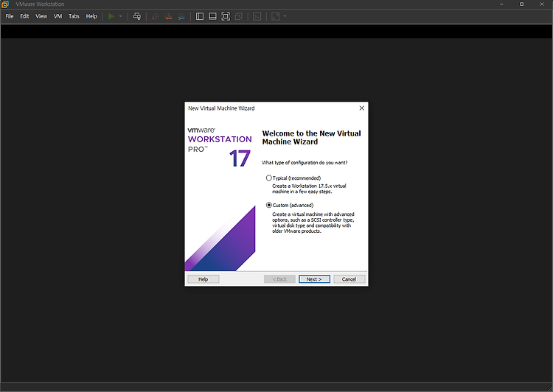The width and height of the screenshot is (553, 392).
Task: Open the stretch display dropdown arrow
Action: tap(285, 16)
